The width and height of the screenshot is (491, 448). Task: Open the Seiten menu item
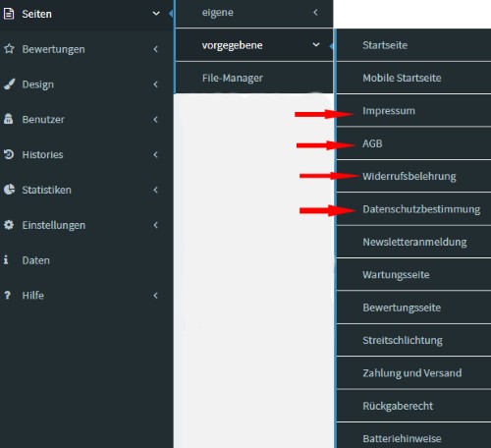click(86, 14)
